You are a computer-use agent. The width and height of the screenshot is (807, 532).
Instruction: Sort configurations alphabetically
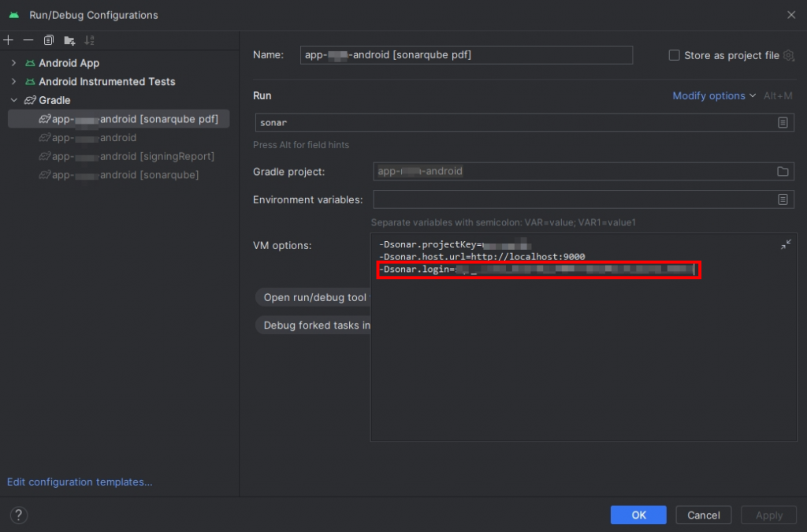pyautogui.click(x=90, y=40)
